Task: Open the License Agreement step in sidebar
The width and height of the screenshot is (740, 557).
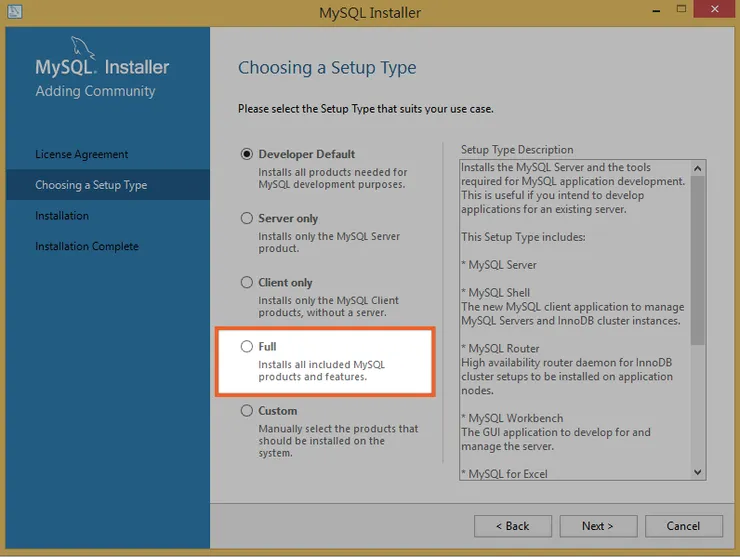Action: pos(82,154)
